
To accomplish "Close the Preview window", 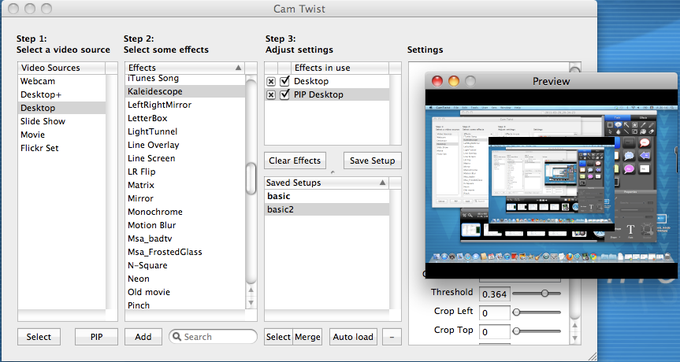I will tap(437, 81).
